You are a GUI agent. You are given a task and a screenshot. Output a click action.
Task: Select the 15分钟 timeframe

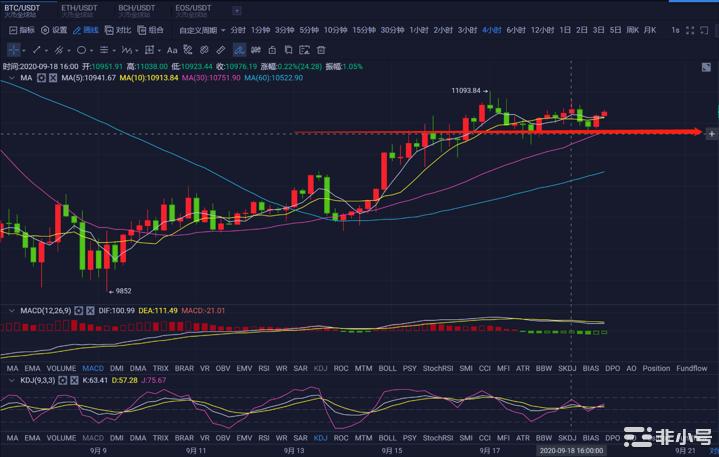(x=364, y=30)
